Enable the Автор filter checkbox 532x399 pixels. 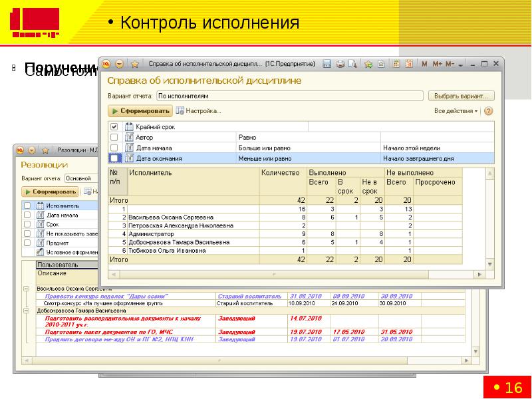tap(114, 137)
